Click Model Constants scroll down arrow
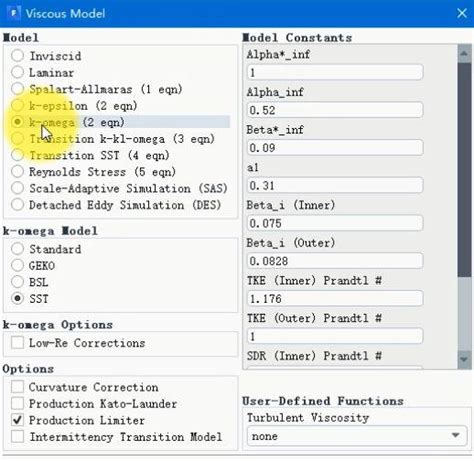474x461 pixels. [464, 359]
